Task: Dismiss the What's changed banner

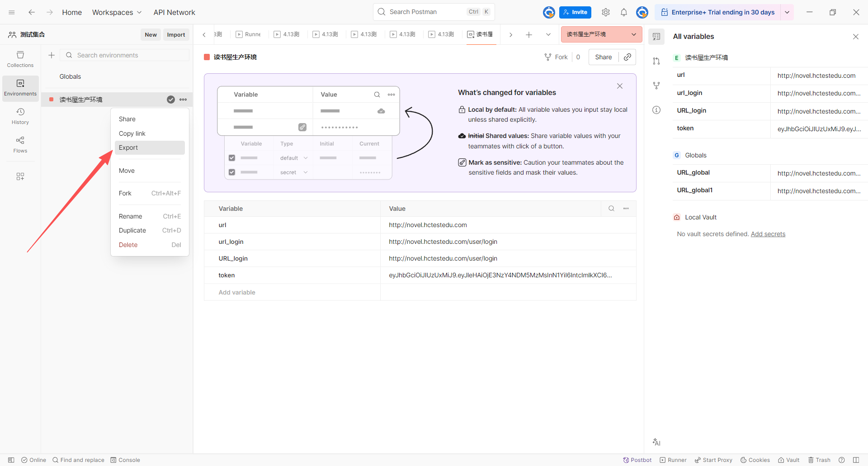Action: (620, 86)
